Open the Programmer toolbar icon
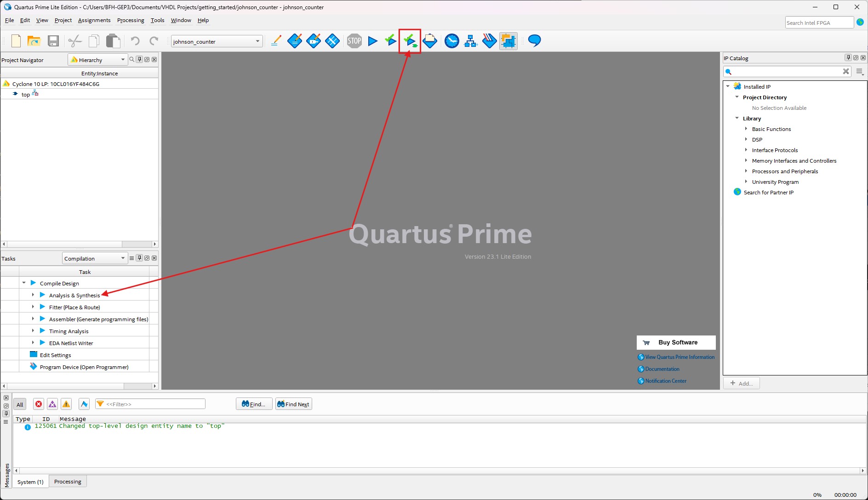 point(489,41)
